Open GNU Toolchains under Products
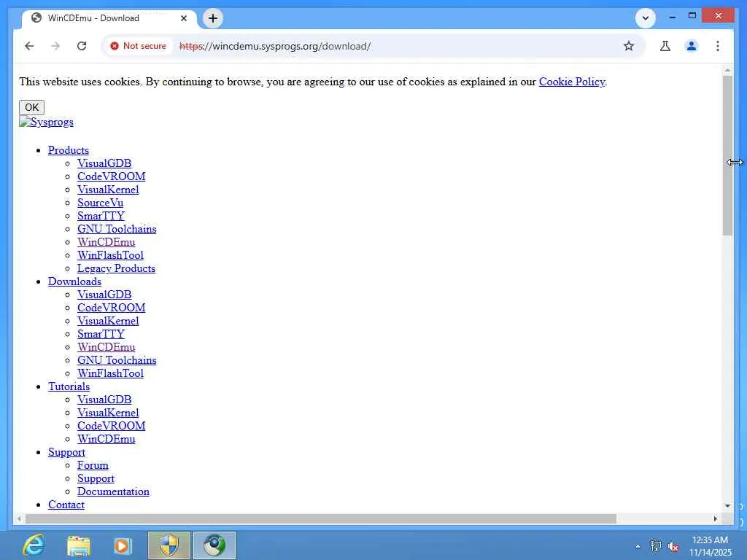This screenshot has height=560, width=747. (x=117, y=229)
